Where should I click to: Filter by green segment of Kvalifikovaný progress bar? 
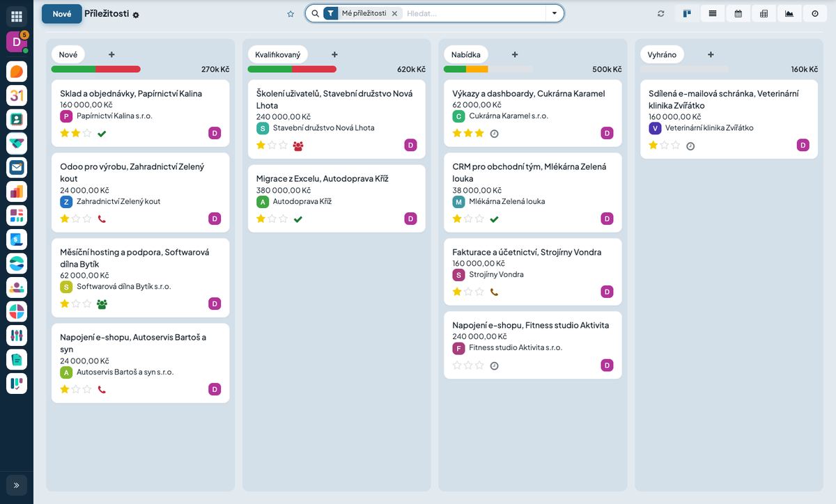pyautogui.click(x=270, y=69)
